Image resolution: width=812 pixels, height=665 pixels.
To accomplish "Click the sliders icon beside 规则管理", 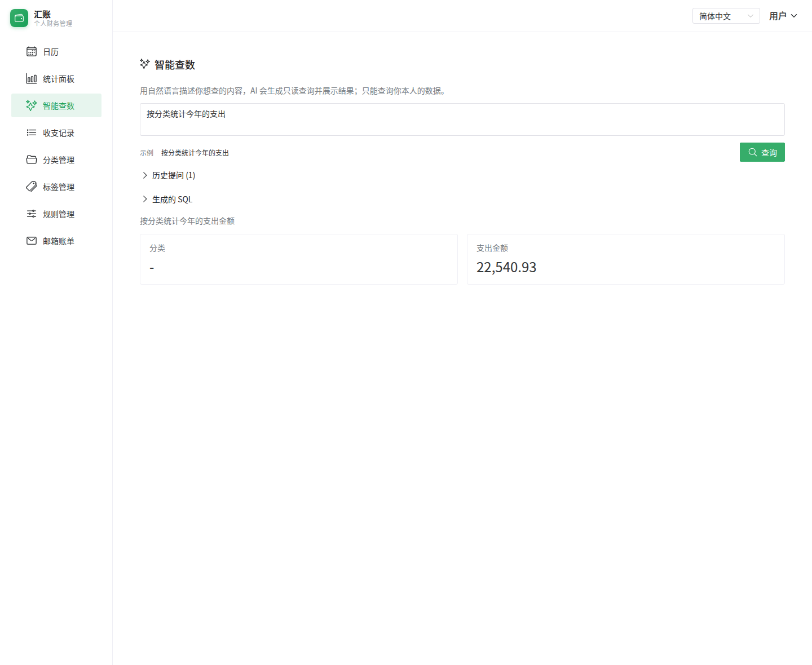I will point(32,214).
